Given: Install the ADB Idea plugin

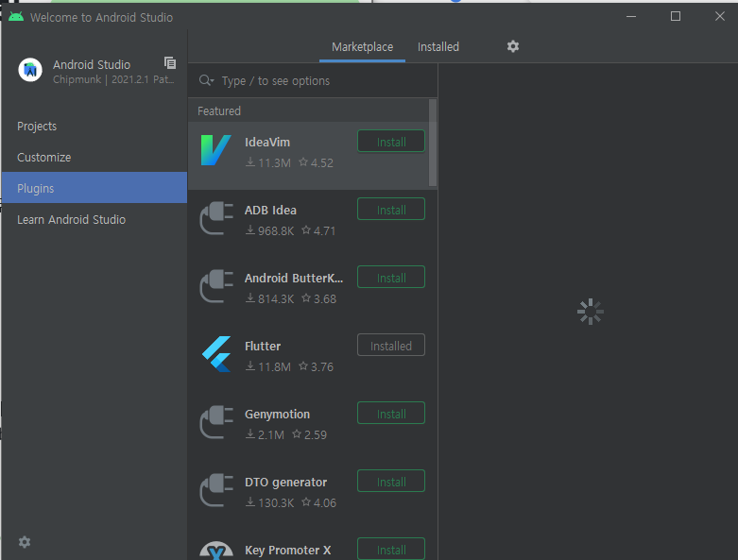Looking at the screenshot, I should (391, 210).
